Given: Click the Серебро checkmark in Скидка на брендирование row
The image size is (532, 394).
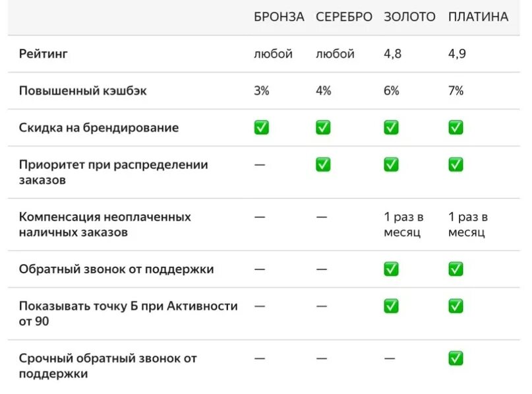Looking at the screenshot, I should pyautogui.click(x=322, y=128).
